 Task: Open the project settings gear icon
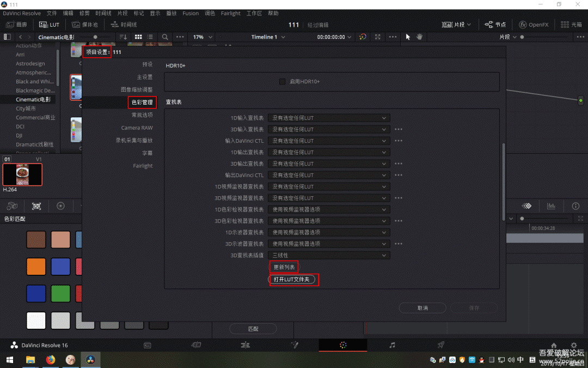[574, 345]
